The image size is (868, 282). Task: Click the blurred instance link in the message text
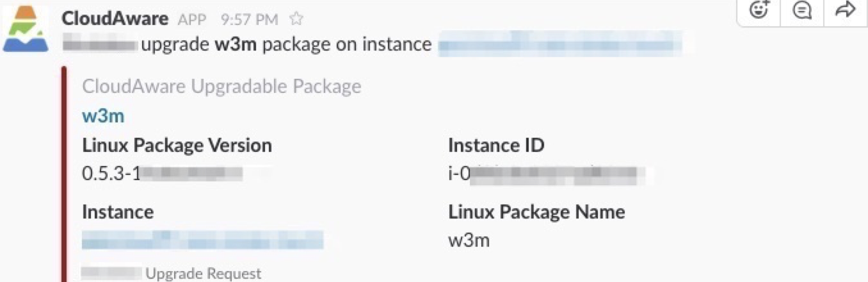click(559, 45)
